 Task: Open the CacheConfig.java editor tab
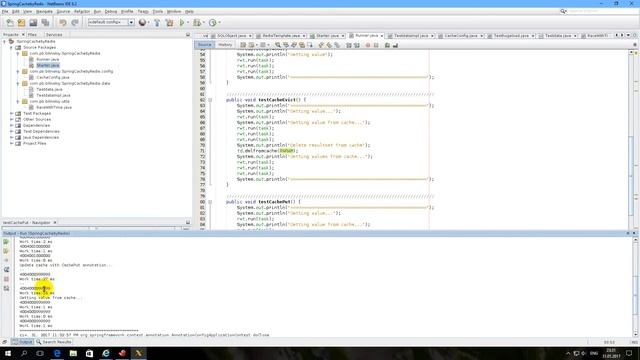(x=461, y=36)
